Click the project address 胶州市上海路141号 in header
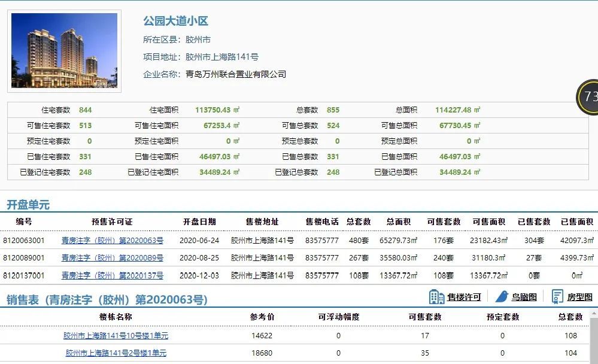 click(222, 57)
